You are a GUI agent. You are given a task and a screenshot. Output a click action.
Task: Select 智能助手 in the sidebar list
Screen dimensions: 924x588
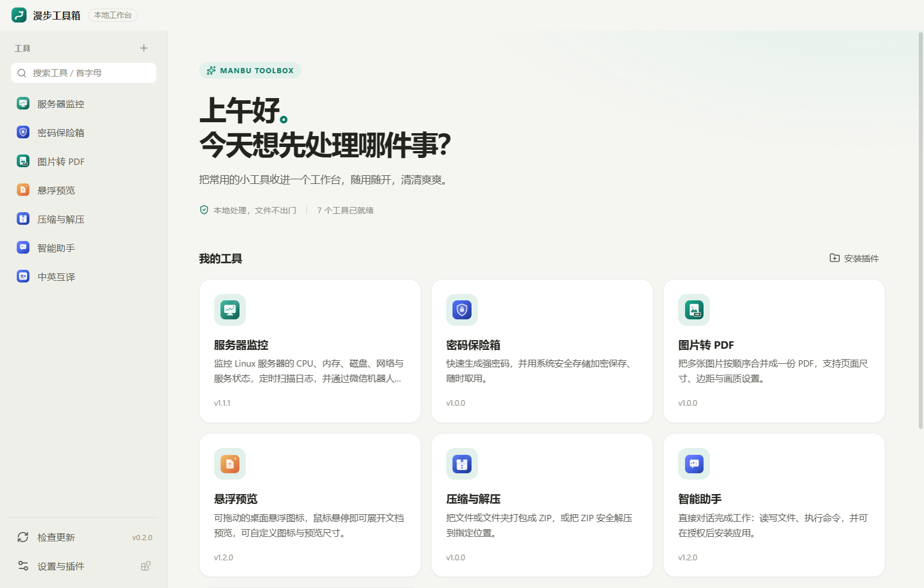[x=84, y=248]
